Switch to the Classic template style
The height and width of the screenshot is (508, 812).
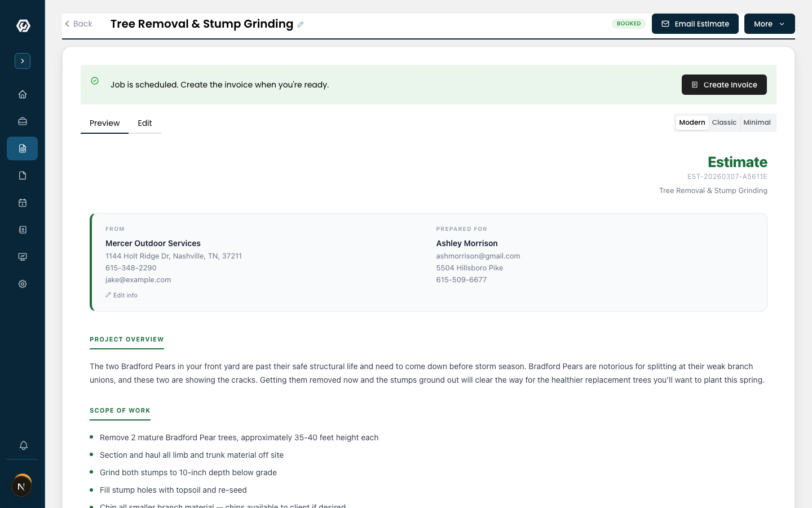724,122
